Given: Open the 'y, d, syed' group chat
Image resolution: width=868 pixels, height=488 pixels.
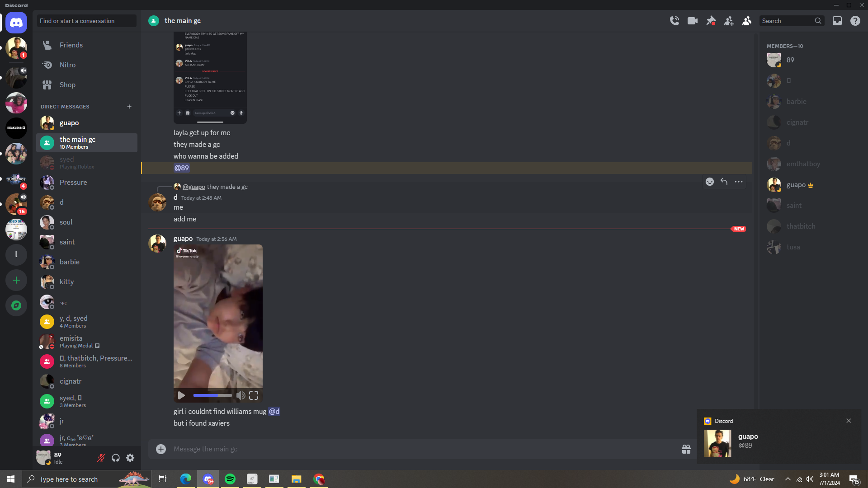Looking at the screenshot, I should click(x=87, y=322).
